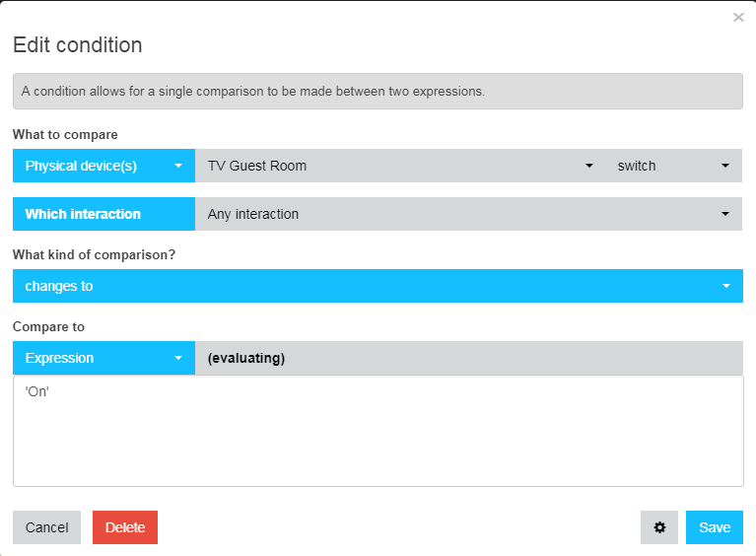Image resolution: width=756 pixels, height=556 pixels.
Task: Click the caret arrow beside Expression
Action: tap(177, 358)
